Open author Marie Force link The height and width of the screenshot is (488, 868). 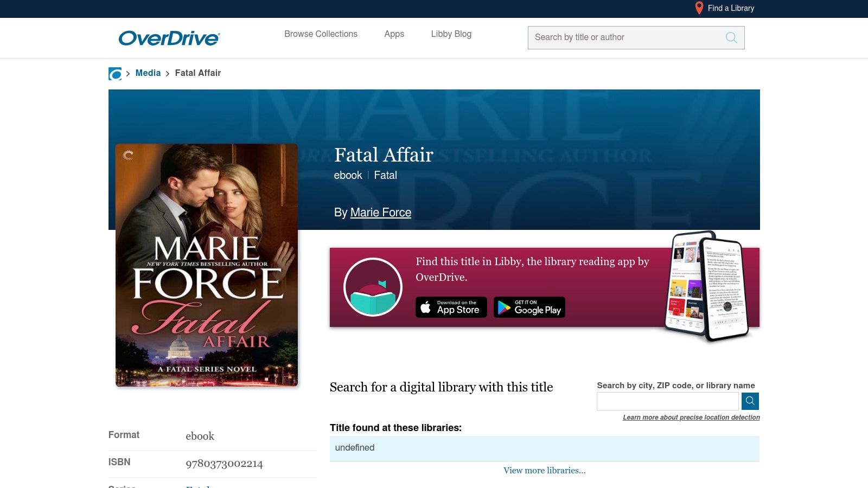(380, 213)
